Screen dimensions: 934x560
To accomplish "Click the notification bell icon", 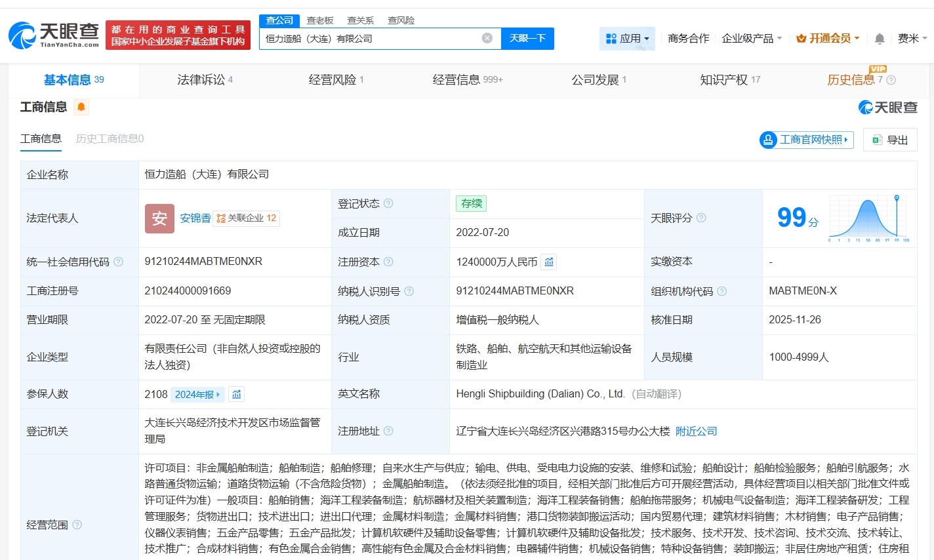I will [879, 38].
